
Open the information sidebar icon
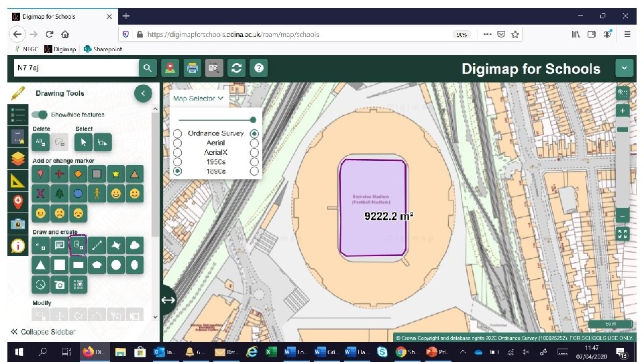17,245
